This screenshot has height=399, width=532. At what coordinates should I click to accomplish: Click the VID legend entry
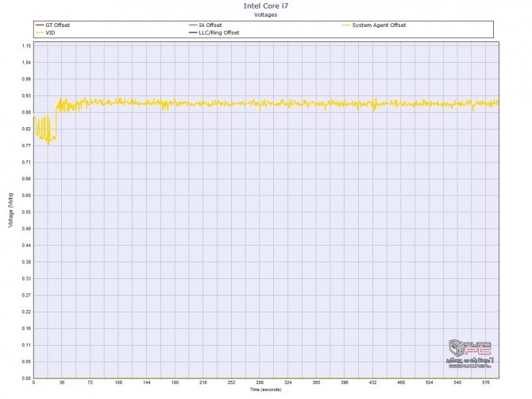45,33
